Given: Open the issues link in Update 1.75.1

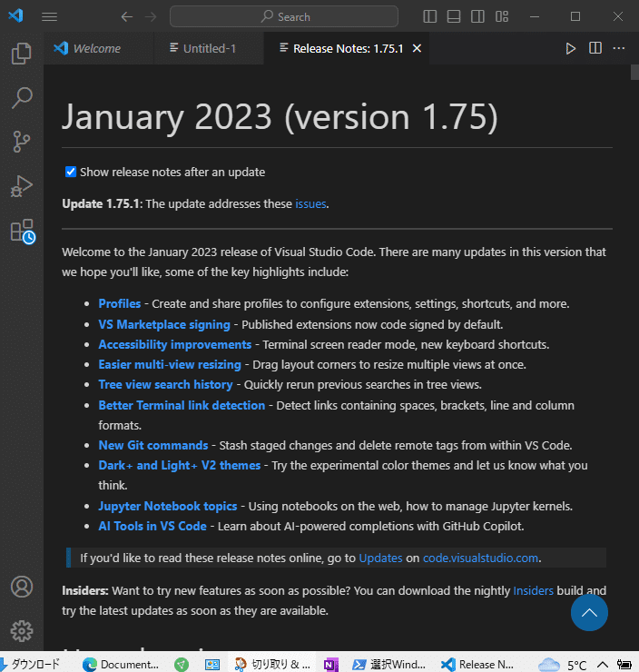Looking at the screenshot, I should [310, 204].
